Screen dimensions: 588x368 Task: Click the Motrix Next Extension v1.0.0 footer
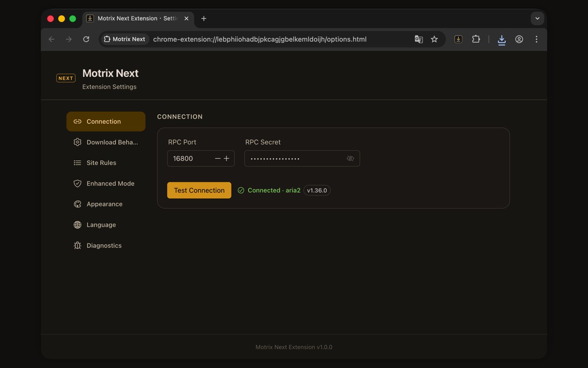tap(294, 347)
